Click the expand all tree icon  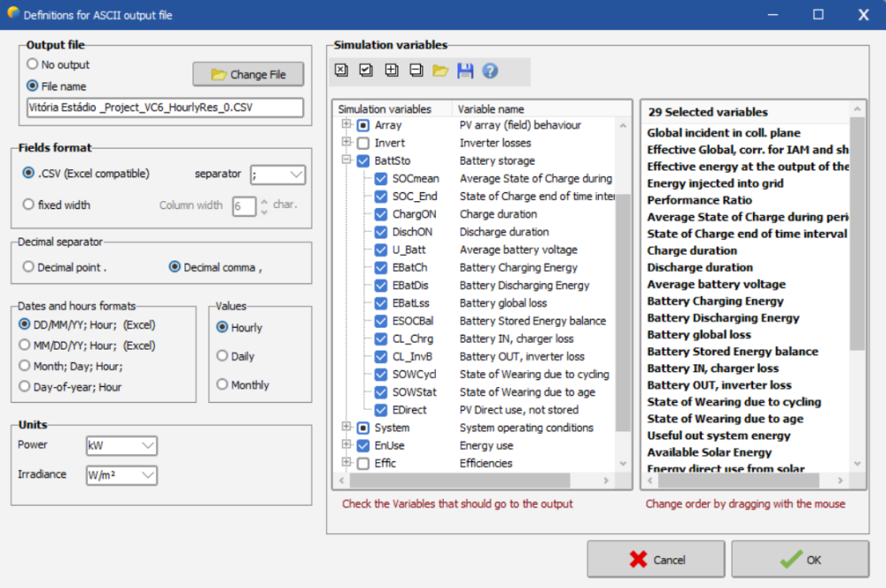click(392, 71)
